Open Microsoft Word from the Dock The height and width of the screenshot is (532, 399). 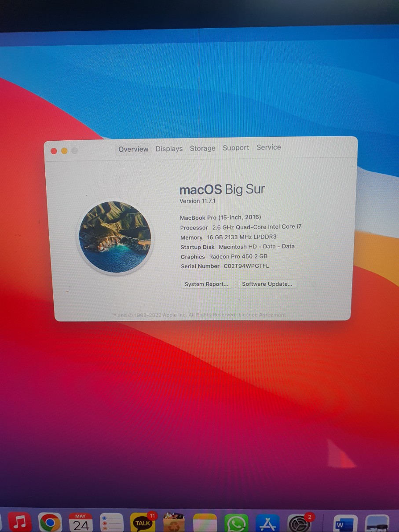(345, 524)
